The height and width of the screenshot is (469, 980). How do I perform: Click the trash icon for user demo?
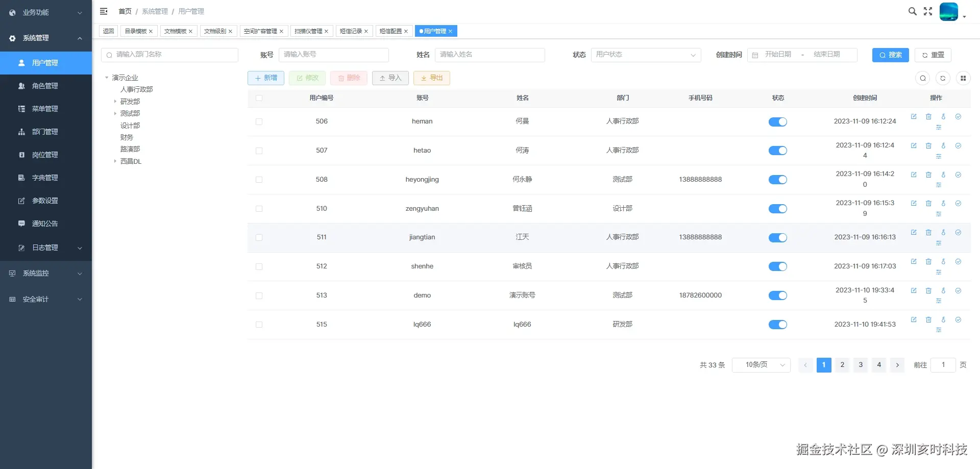pos(928,290)
